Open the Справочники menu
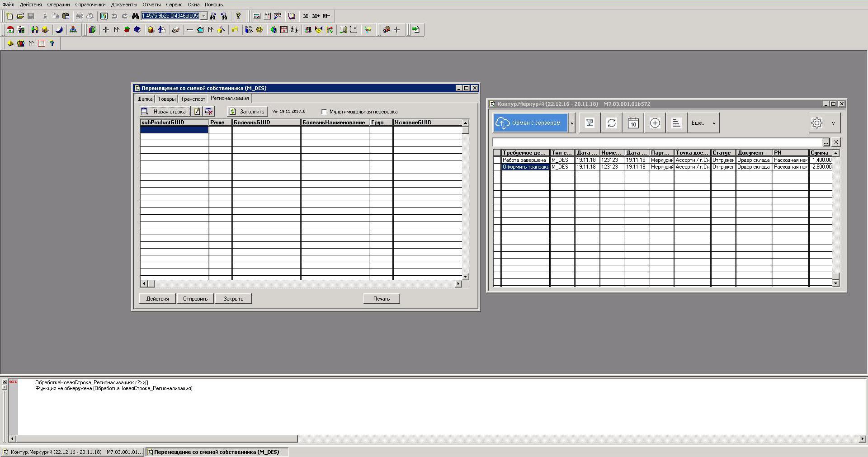Screen dimensions: 868x457 point(90,5)
